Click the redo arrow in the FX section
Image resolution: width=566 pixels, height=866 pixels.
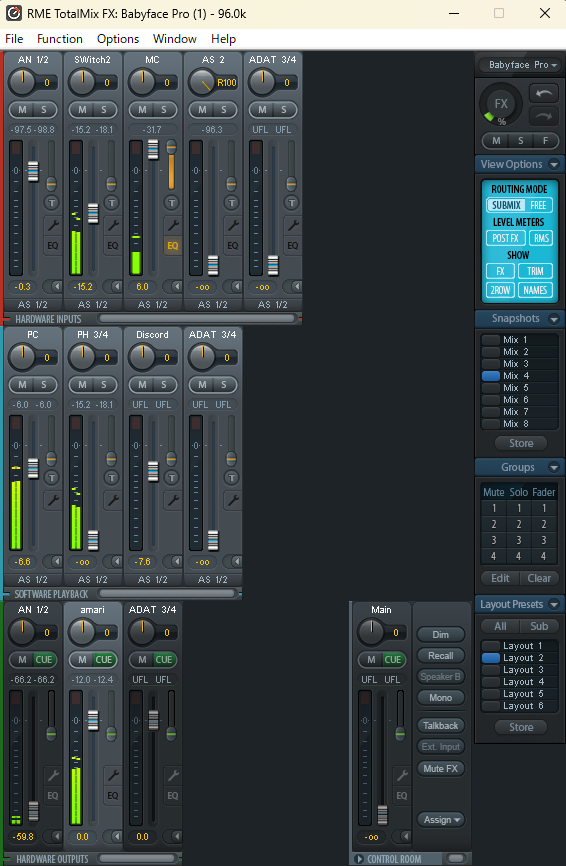544,116
